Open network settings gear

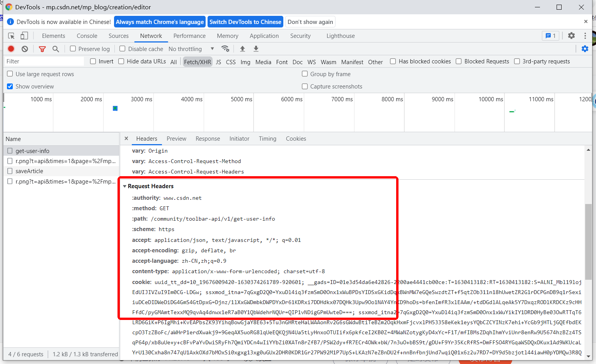[585, 49]
